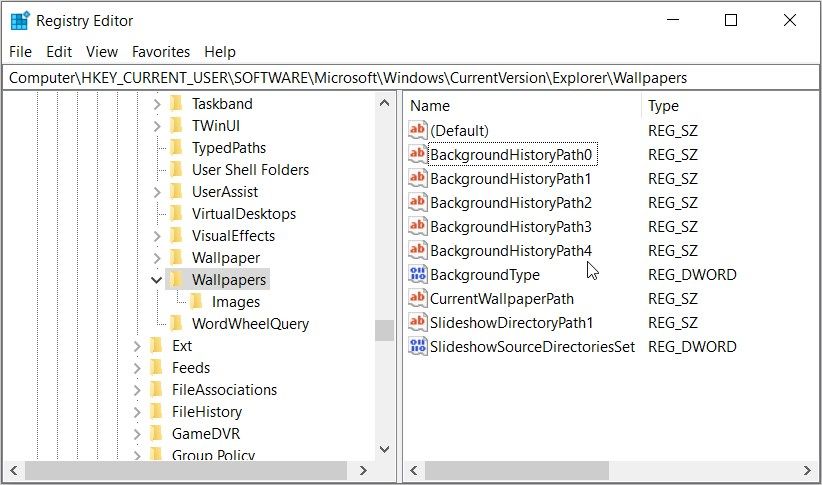
Task: Open the View menu
Action: click(102, 52)
